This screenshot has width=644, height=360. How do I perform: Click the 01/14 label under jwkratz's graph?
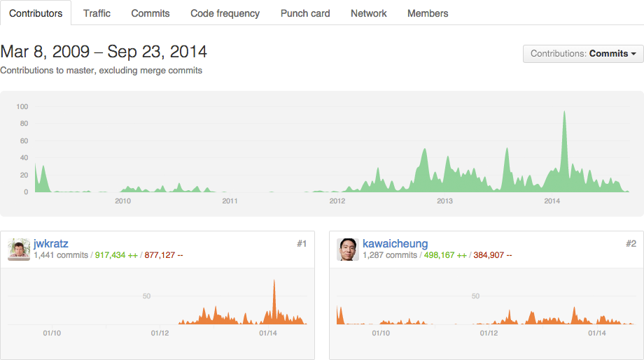(x=268, y=333)
